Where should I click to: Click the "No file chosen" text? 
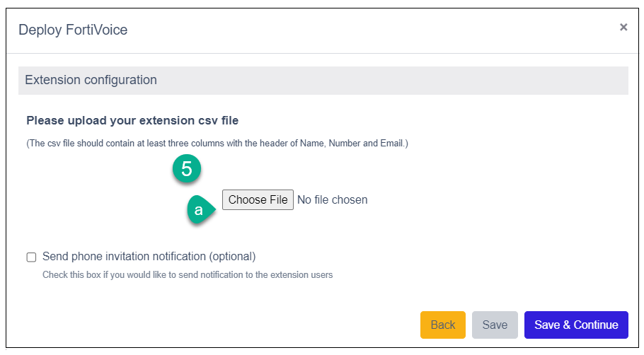(x=332, y=200)
